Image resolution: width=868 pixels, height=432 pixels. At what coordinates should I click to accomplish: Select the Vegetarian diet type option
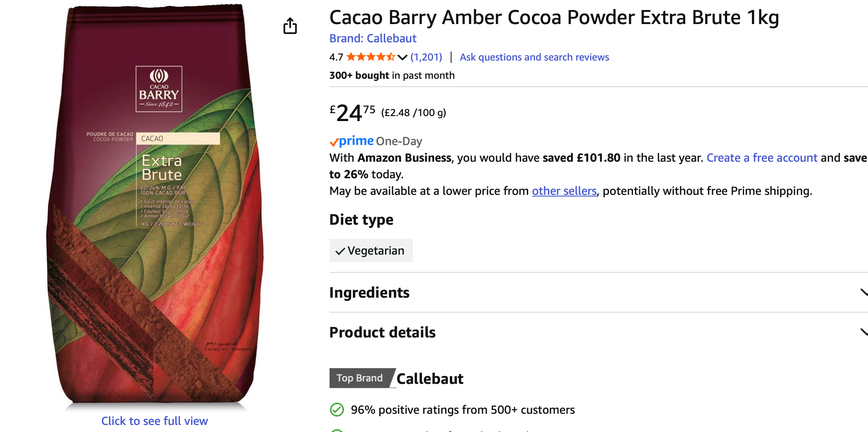(x=371, y=250)
